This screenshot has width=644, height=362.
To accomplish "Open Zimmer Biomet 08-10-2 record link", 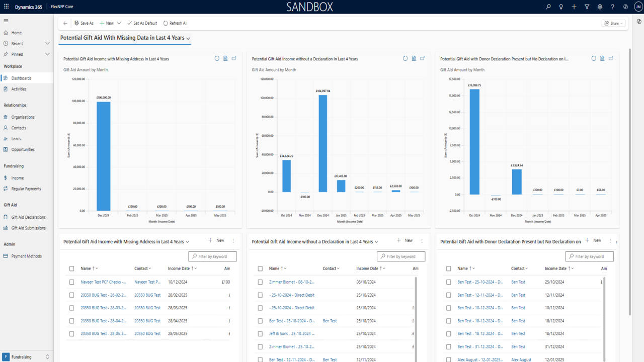I will pos(291,282).
